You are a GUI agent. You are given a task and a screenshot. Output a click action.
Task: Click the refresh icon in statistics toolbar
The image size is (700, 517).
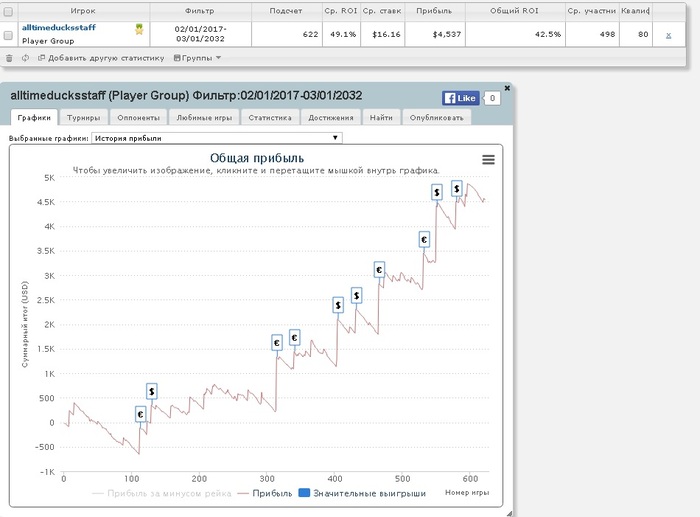25,58
